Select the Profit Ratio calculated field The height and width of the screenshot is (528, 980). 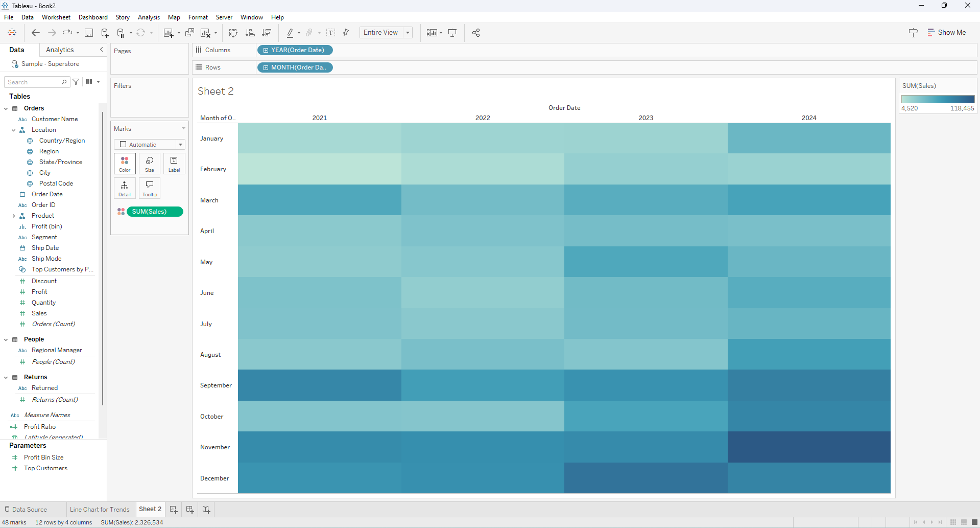point(40,427)
